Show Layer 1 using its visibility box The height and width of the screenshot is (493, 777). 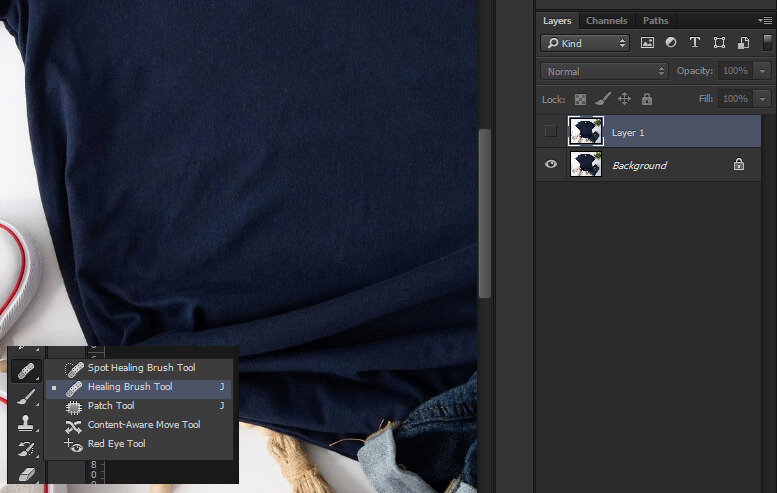click(551, 131)
